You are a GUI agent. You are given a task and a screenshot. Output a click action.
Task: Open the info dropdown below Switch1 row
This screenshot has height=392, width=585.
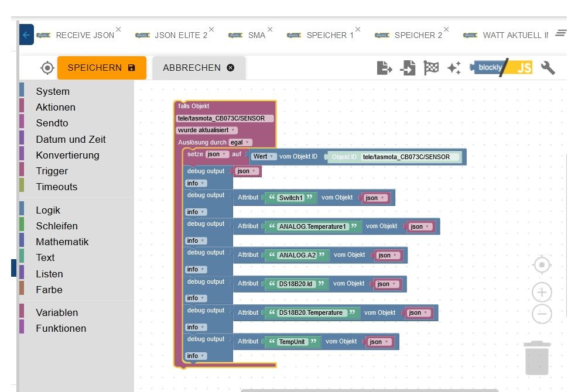[x=196, y=212]
